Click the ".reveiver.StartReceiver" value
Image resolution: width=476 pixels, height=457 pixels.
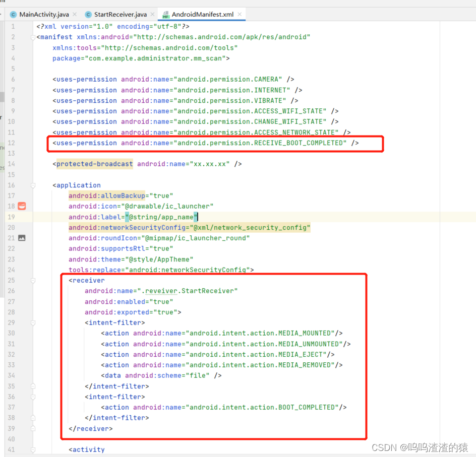click(x=187, y=291)
